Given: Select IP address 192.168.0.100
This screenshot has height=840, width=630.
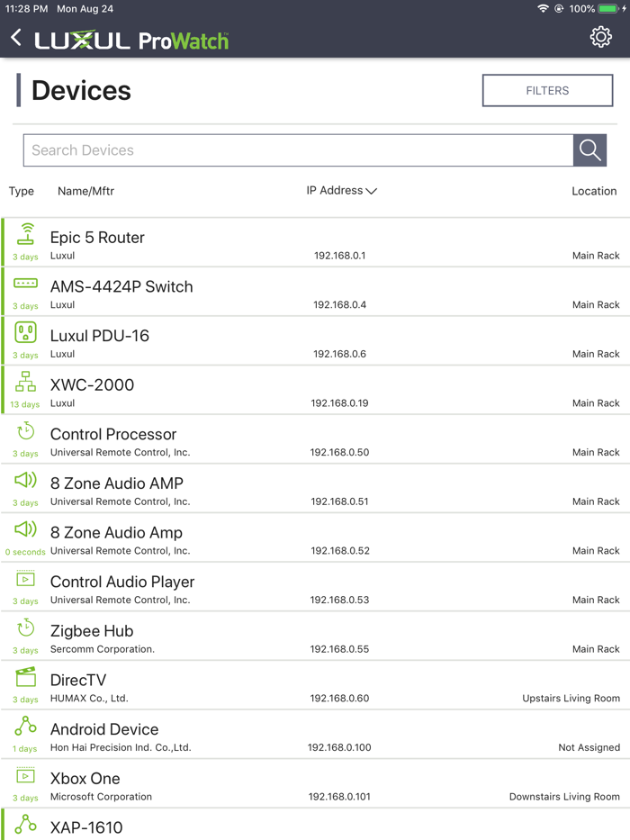Looking at the screenshot, I should 339,748.
